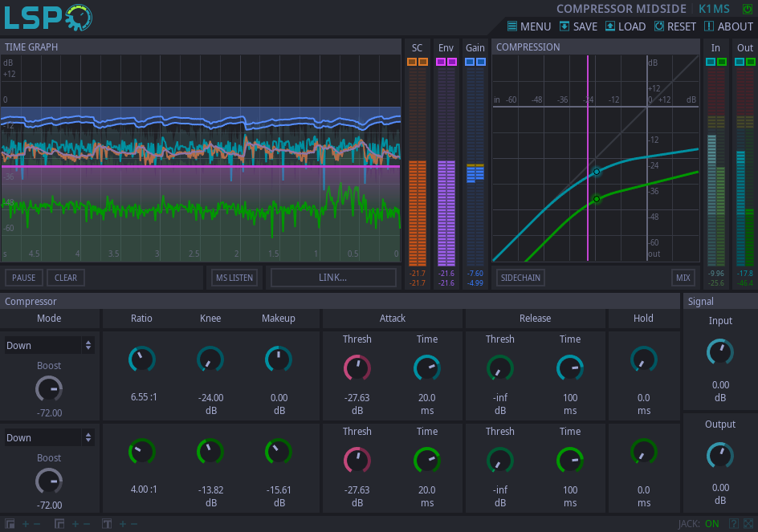Toggle the cyan In meter channel button
Screen dimensions: 758x532
tap(711, 62)
